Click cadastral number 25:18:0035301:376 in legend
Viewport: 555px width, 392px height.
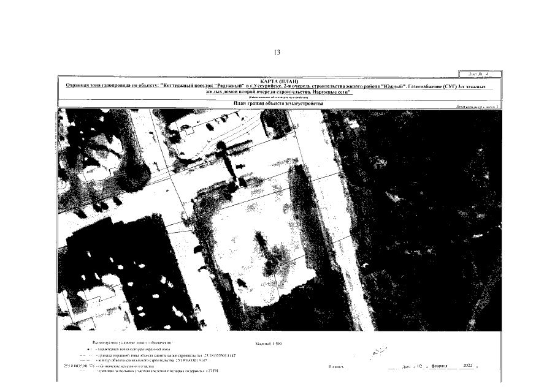pyautogui.click(x=76, y=366)
